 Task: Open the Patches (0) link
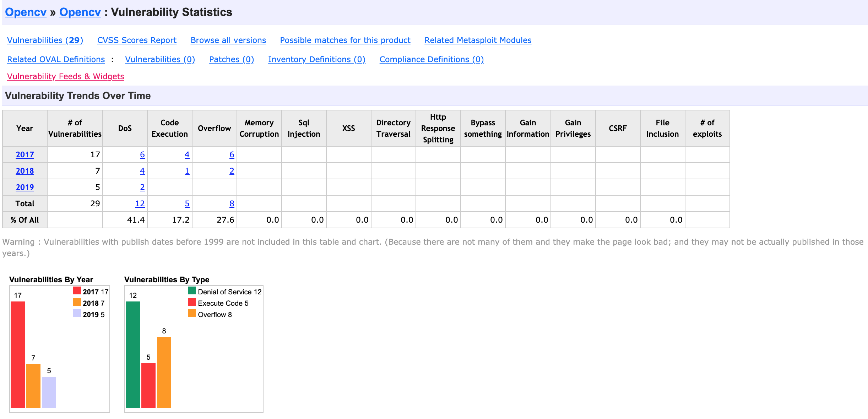pos(232,59)
